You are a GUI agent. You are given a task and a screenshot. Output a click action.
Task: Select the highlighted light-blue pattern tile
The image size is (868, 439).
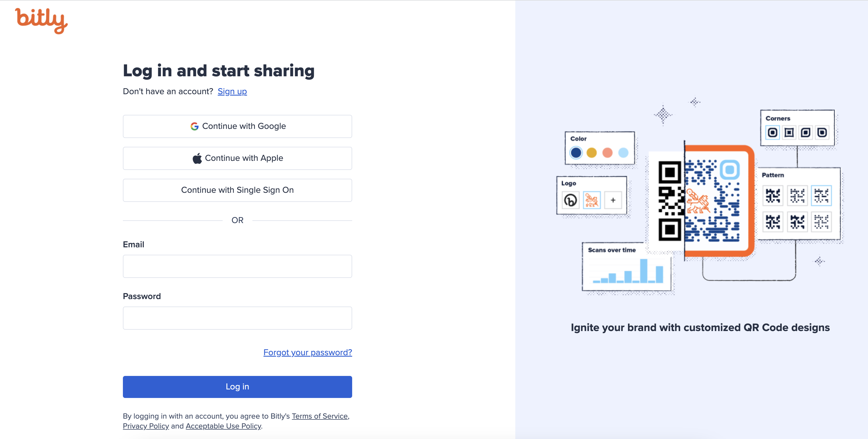click(x=821, y=196)
